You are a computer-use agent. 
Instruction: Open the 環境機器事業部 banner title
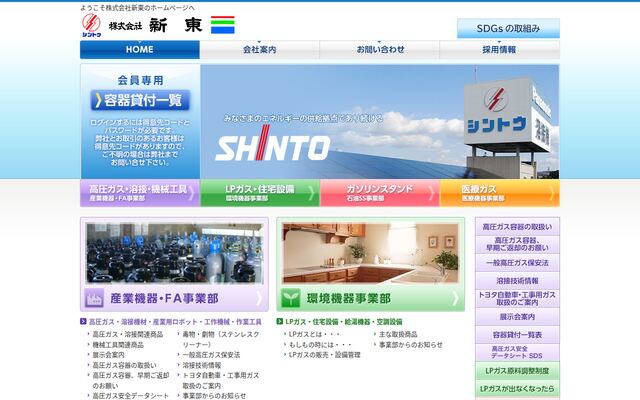click(x=349, y=299)
